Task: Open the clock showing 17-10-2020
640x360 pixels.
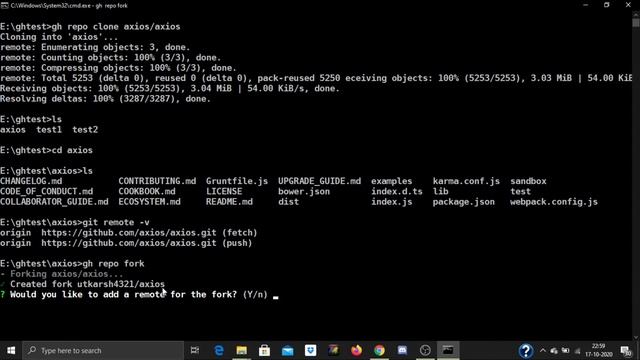Action: pyautogui.click(x=599, y=351)
